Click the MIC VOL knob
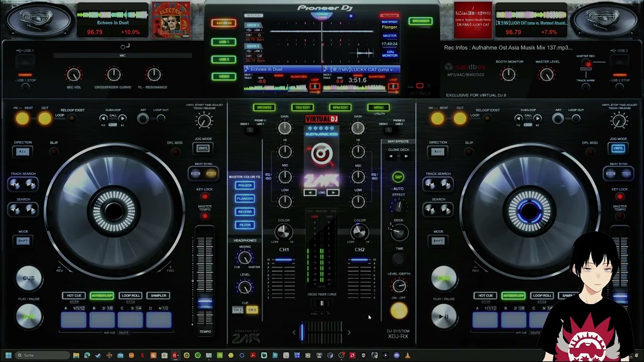Screen dimensions: 644x362 (x=73, y=75)
